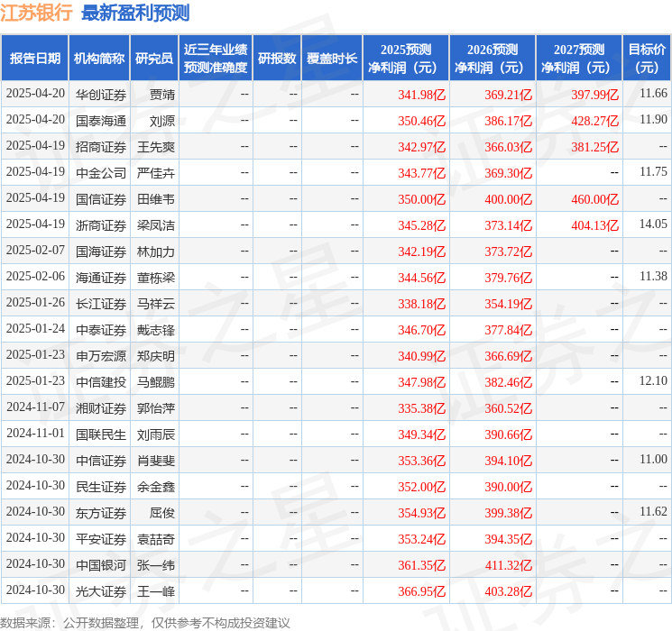The width and height of the screenshot is (672, 631).
Task: Click 近三年业绩预测准确度 column header
Action: (x=216, y=59)
